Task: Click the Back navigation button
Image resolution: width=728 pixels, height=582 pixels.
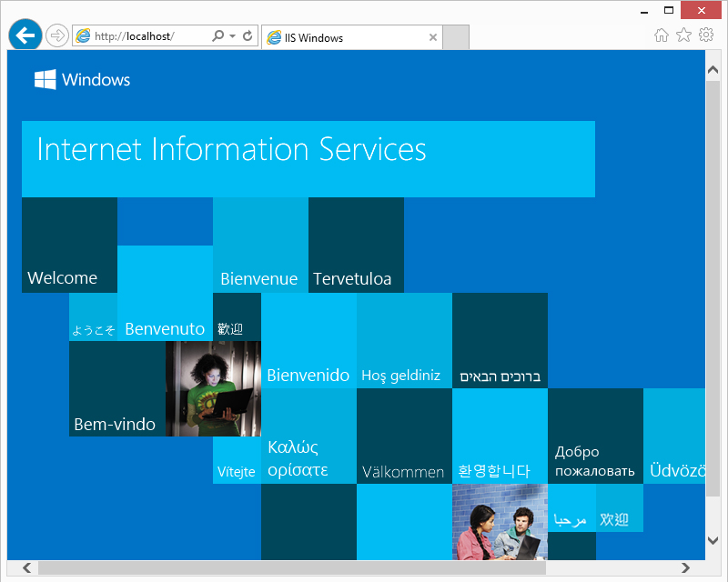Action: pyautogui.click(x=25, y=35)
